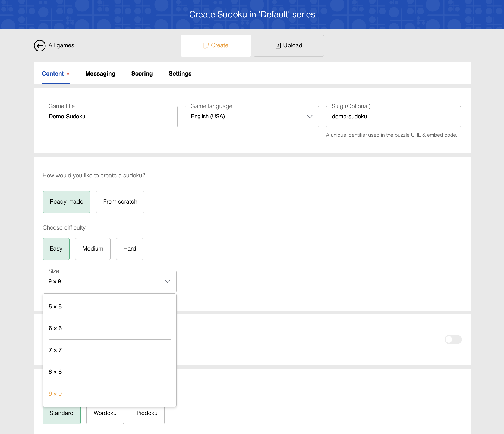The width and height of the screenshot is (504, 434).
Task: Edit the Slug field demo-sudoku
Action: [x=393, y=117]
